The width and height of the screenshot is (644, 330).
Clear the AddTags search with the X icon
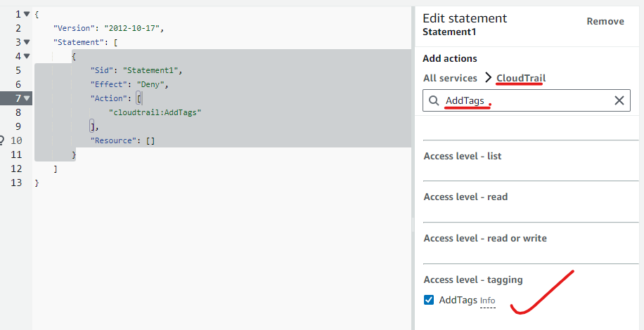coord(619,100)
